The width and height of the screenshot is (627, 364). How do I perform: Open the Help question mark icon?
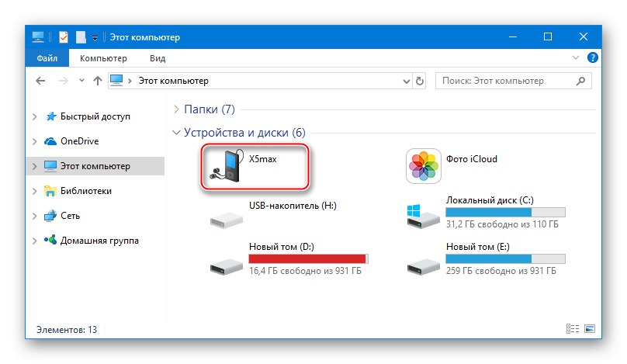click(592, 57)
